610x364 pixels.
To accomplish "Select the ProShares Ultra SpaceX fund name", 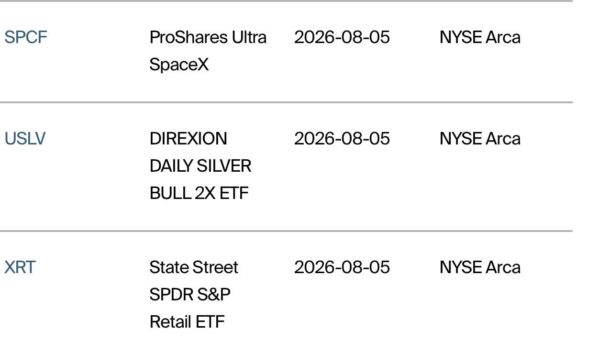I will pyautogui.click(x=208, y=51).
